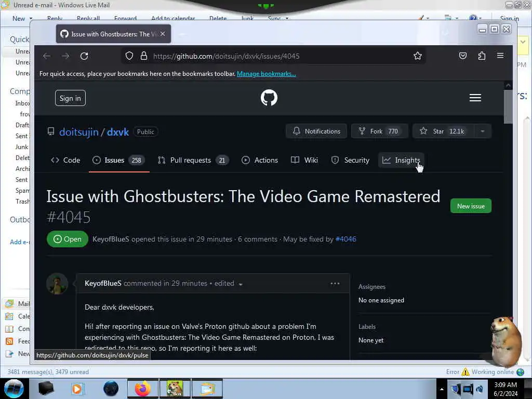Switch to the Code tab
This screenshot has height=399, width=532.
tap(65, 160)
